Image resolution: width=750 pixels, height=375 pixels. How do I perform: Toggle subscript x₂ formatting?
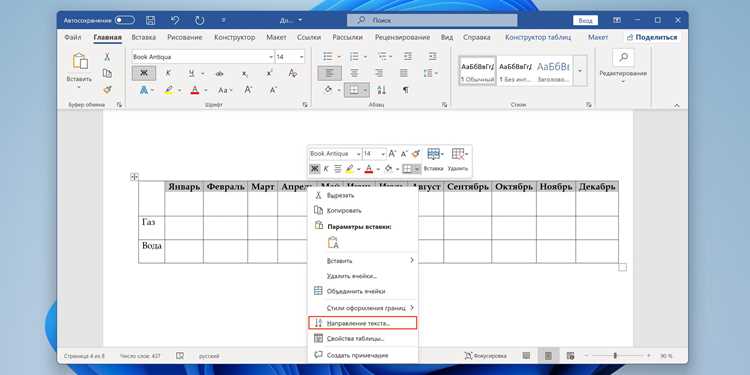[x=244, y=73]
